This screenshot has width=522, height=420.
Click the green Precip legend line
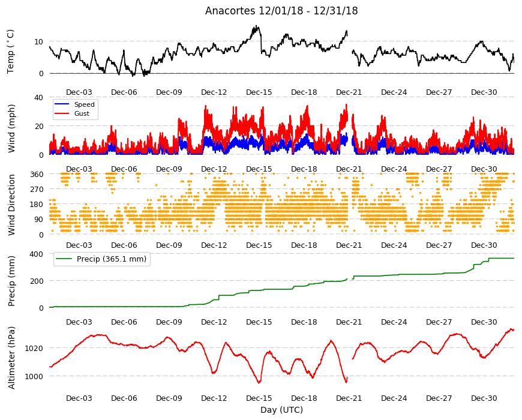click(x=65, y=259)
